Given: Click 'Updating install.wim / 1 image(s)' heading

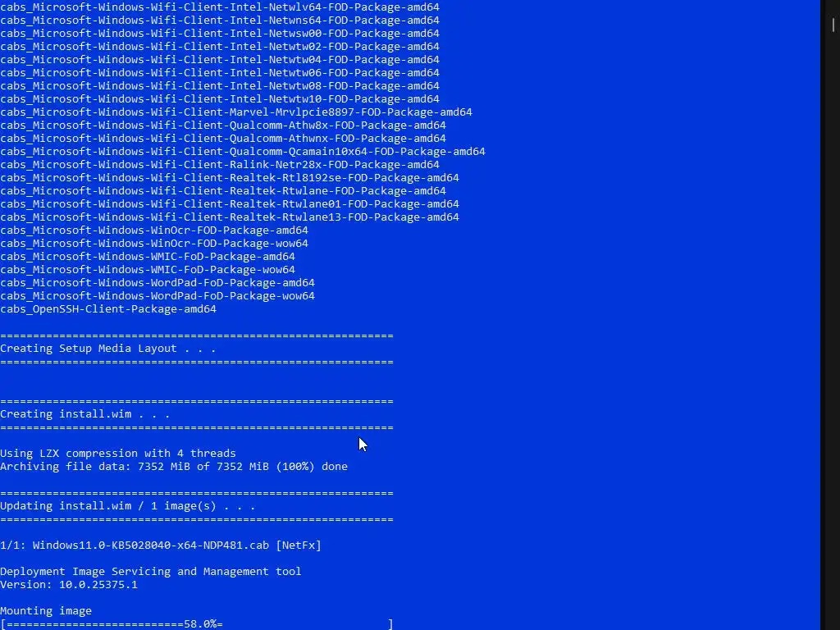Looking at the screenshot, I should pyautogui.click(x=127, y=505).
